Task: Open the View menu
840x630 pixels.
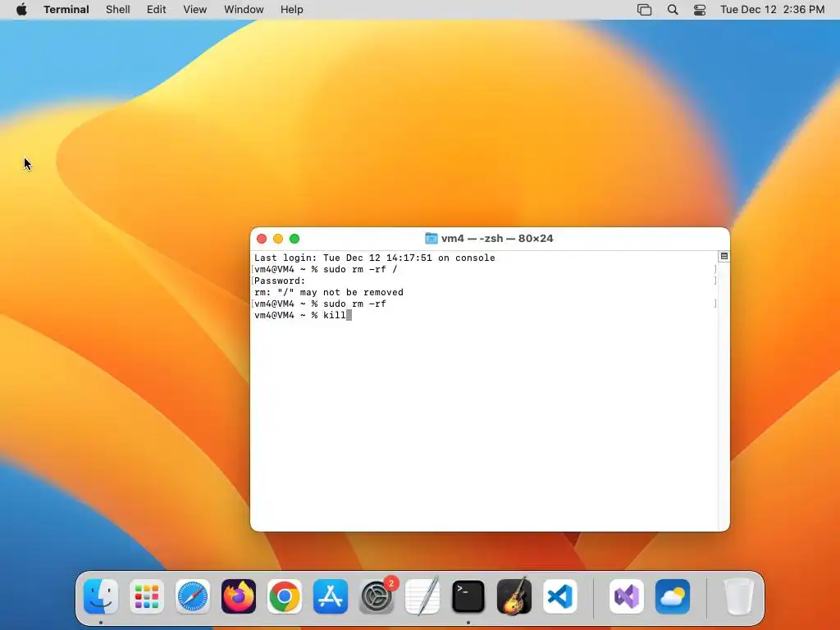Action: point(195,10)
